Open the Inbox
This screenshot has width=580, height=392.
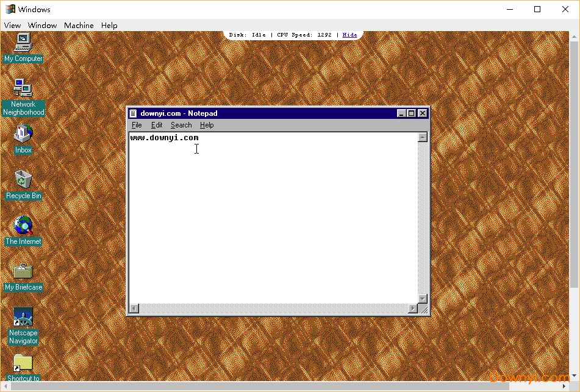23,134
